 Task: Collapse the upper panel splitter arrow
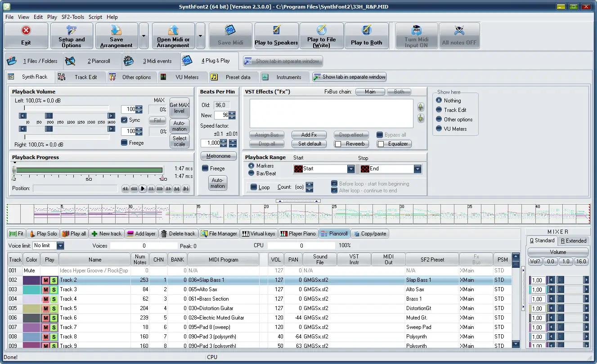(298, 201)
